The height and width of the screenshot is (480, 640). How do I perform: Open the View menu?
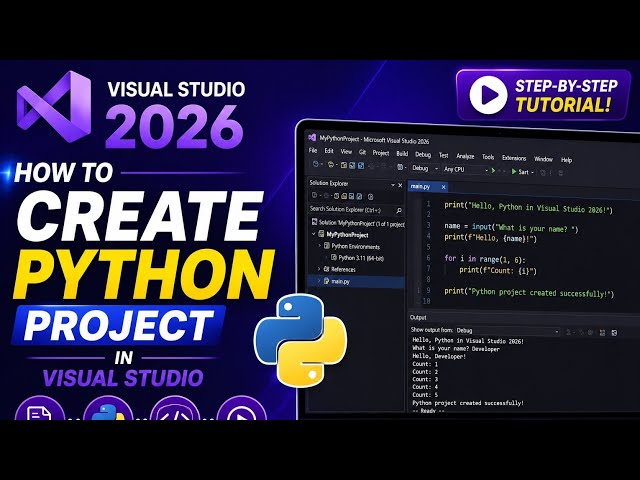click(x=346, y=152)
